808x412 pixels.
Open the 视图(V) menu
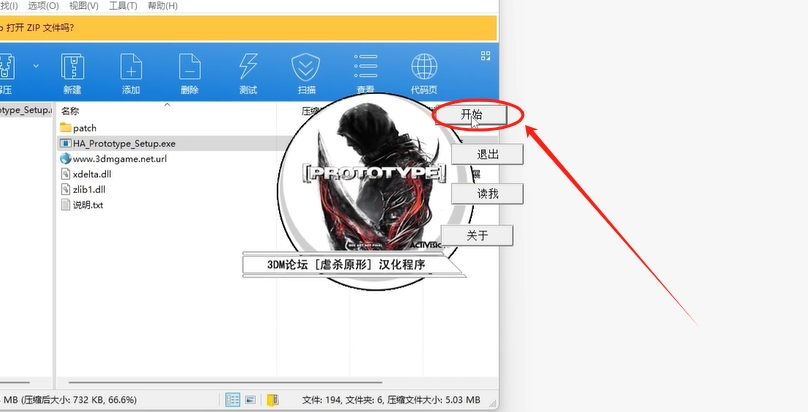pos(83,6)
